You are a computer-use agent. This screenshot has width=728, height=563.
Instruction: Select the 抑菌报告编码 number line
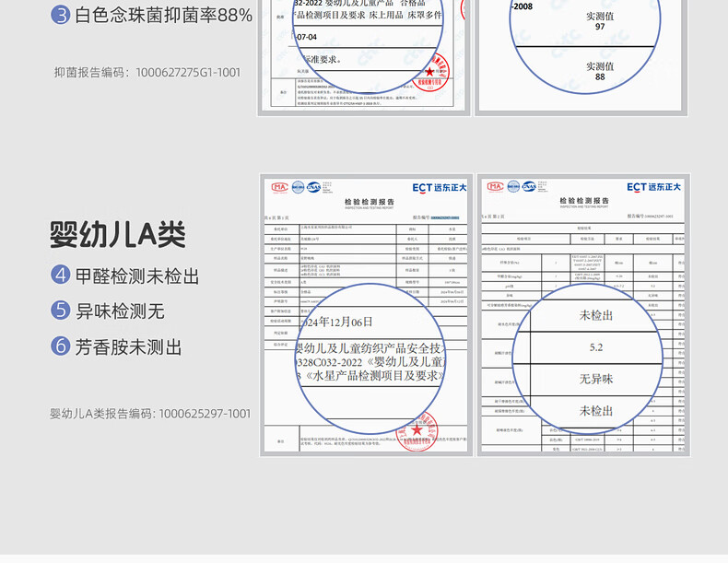coord(147,72)
